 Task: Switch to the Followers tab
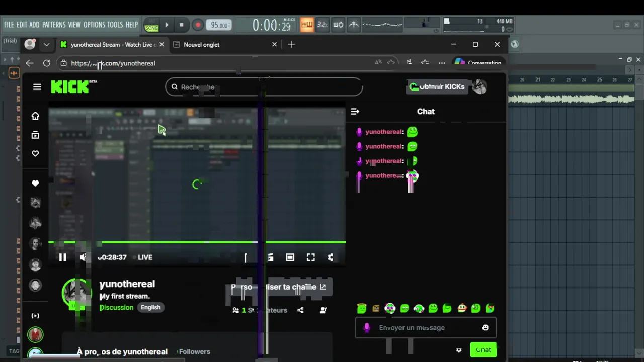(x=194, y=351)
